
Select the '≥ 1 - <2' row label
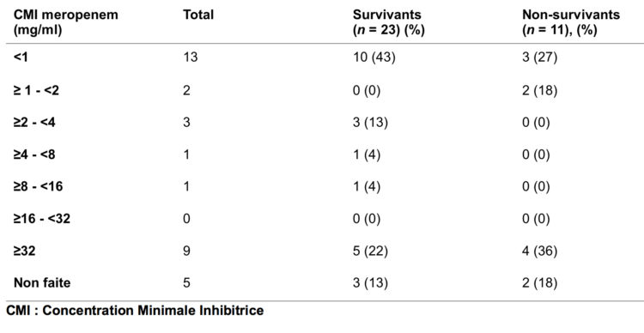point(36,90)
